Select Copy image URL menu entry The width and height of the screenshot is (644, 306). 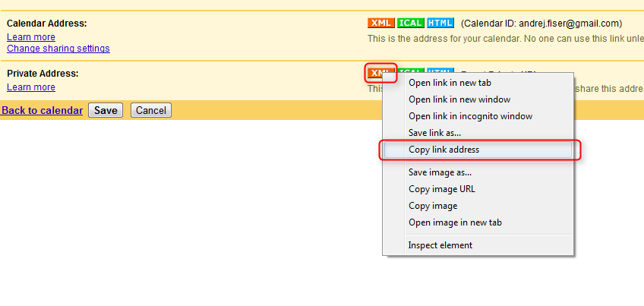(x=441, y=189)
